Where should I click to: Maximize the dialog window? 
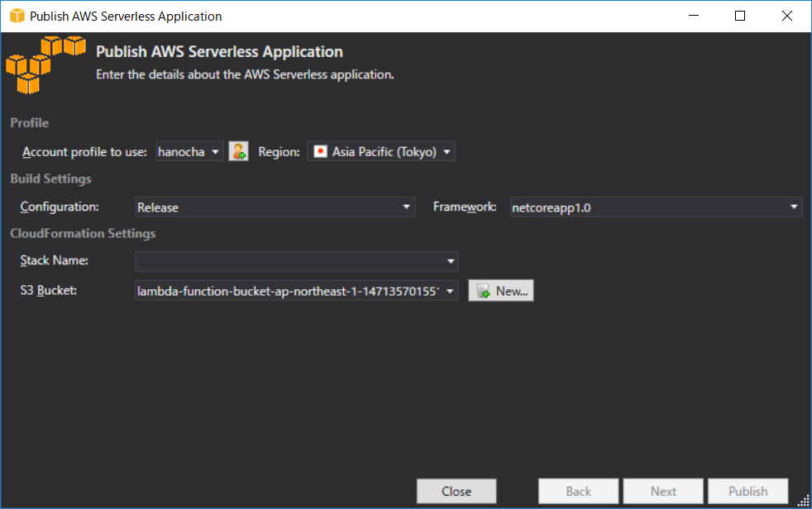(x=740, y=16)
